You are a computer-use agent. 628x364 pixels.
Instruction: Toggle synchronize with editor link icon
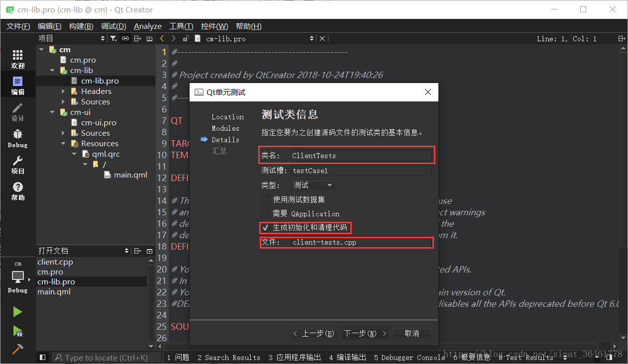(x=125, y=38)
